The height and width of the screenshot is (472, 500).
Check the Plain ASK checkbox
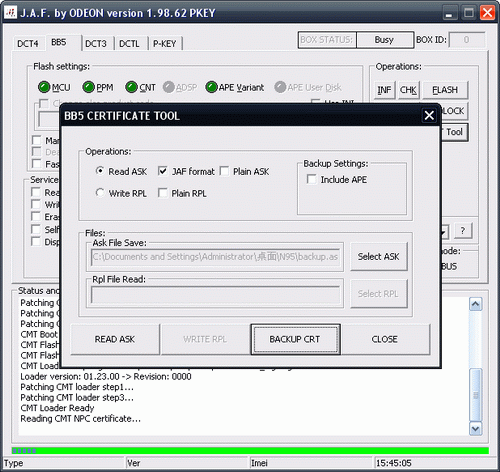pyautogui.click(x=224, y=171)
